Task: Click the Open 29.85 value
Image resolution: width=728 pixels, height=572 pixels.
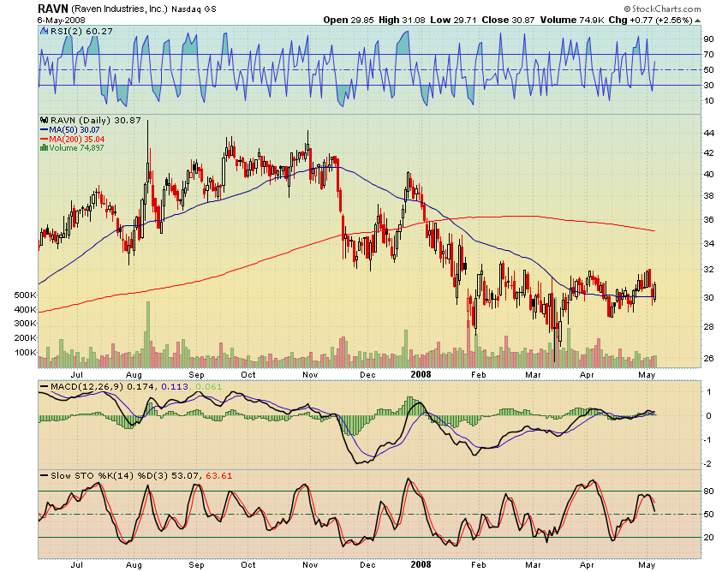Action: [349, 20]
